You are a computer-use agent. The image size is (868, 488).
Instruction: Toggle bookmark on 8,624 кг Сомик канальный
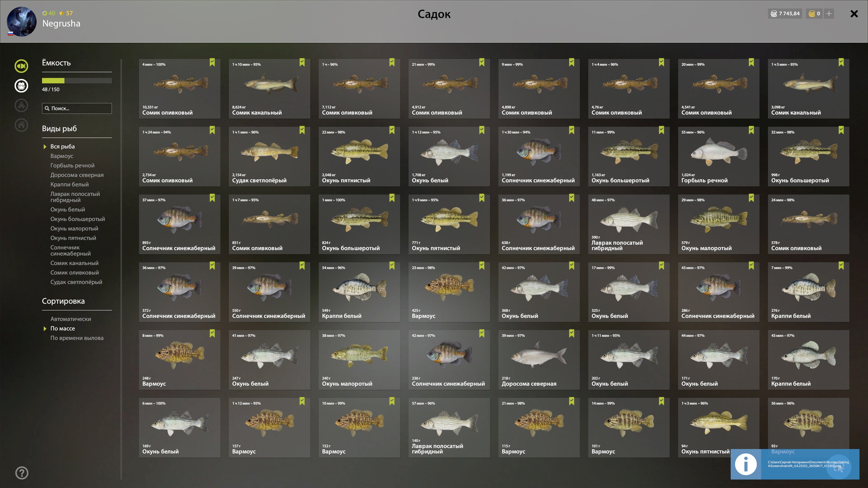pyautogui.click(x=302, y=62)
